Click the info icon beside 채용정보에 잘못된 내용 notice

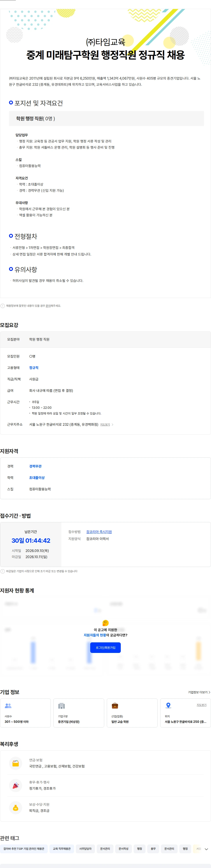3,306
